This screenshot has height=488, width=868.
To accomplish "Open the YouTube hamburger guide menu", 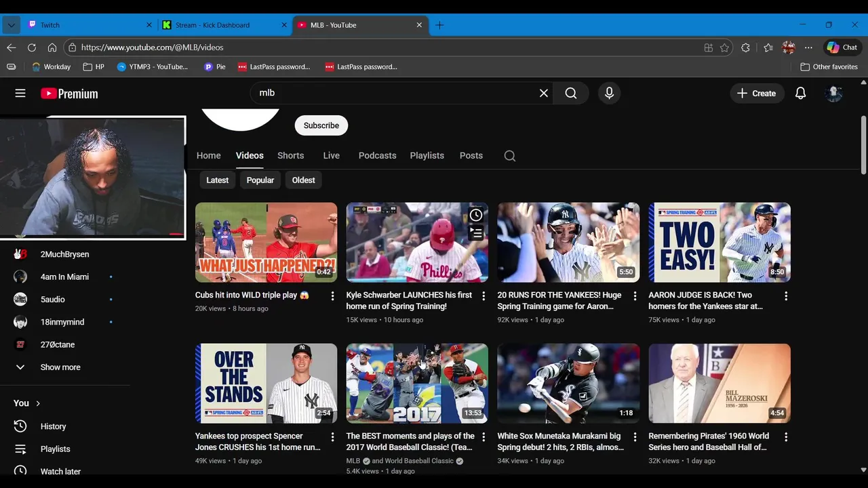I will 20,94.
